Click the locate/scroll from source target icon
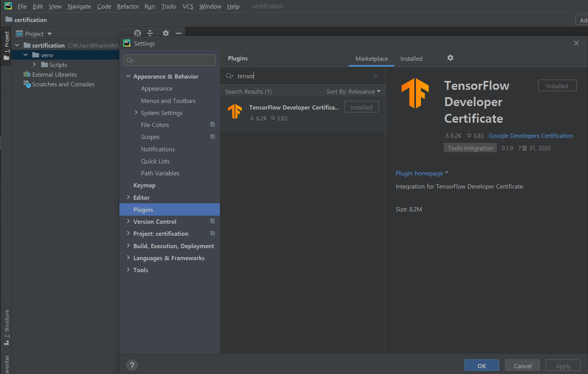Screen dimensions: 588x374 pyautogui.click(x=138, y=33)
